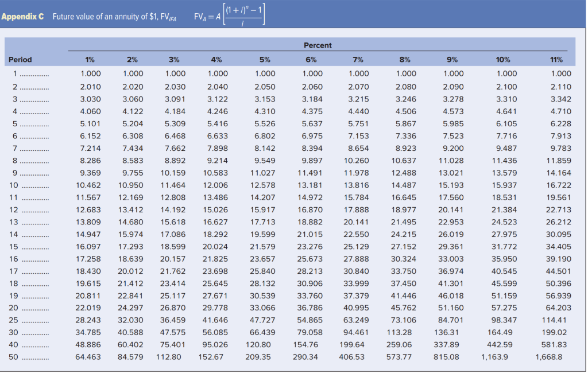The width and height of the screenshot is (588, 373).
Task: Click the value 1,163.9 cell
Action: 494,358
